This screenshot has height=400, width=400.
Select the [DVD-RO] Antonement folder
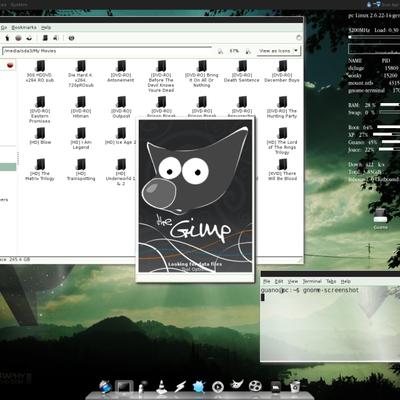pos(121,71)
